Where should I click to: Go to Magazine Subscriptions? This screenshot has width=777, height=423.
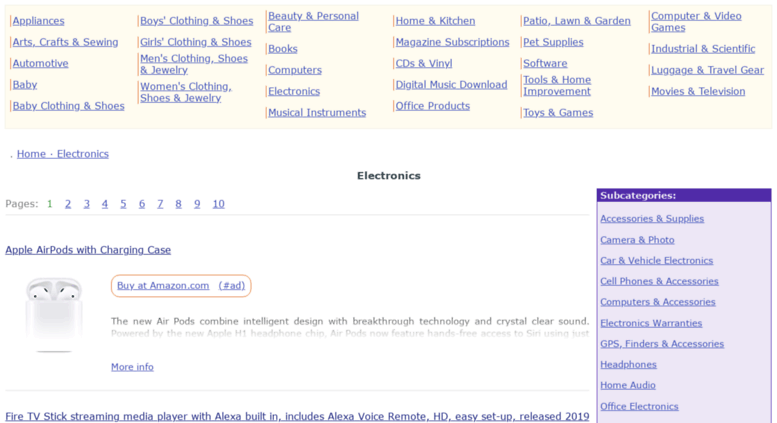[452, 42]
